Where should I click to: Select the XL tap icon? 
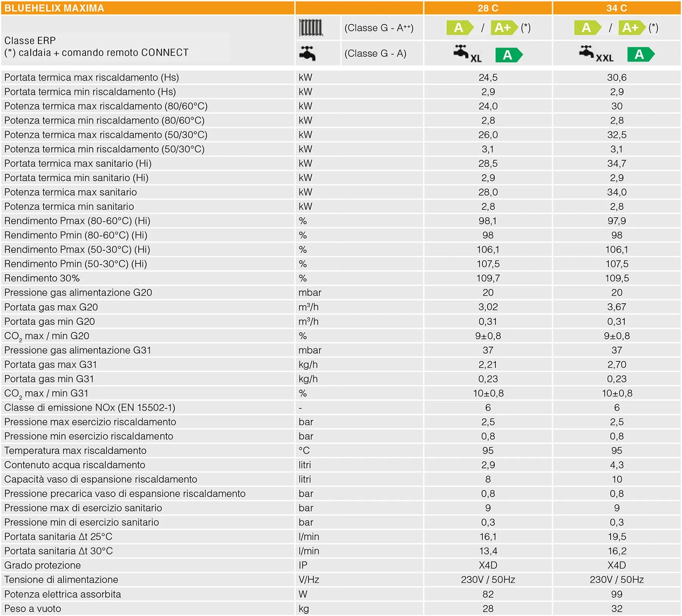point(467,54)
